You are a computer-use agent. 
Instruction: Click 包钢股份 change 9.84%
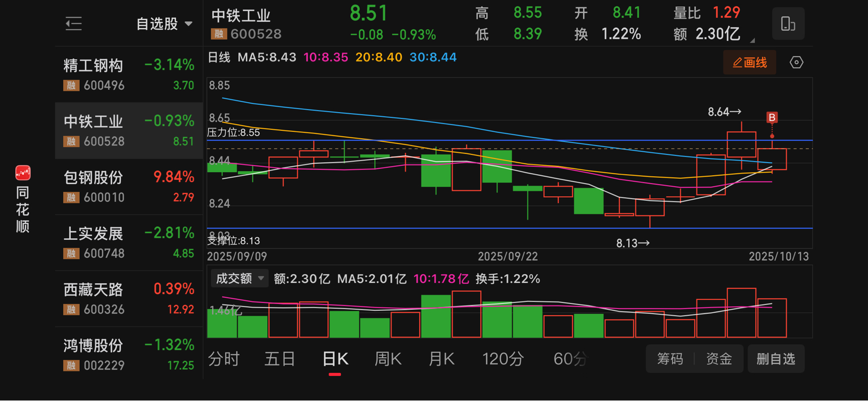pyautogui.click(x=174, y=177)
